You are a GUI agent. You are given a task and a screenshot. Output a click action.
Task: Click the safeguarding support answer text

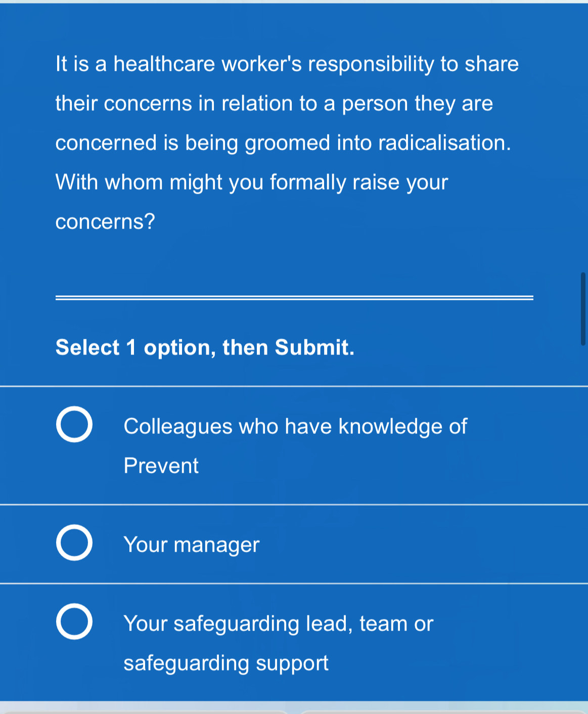278,642
